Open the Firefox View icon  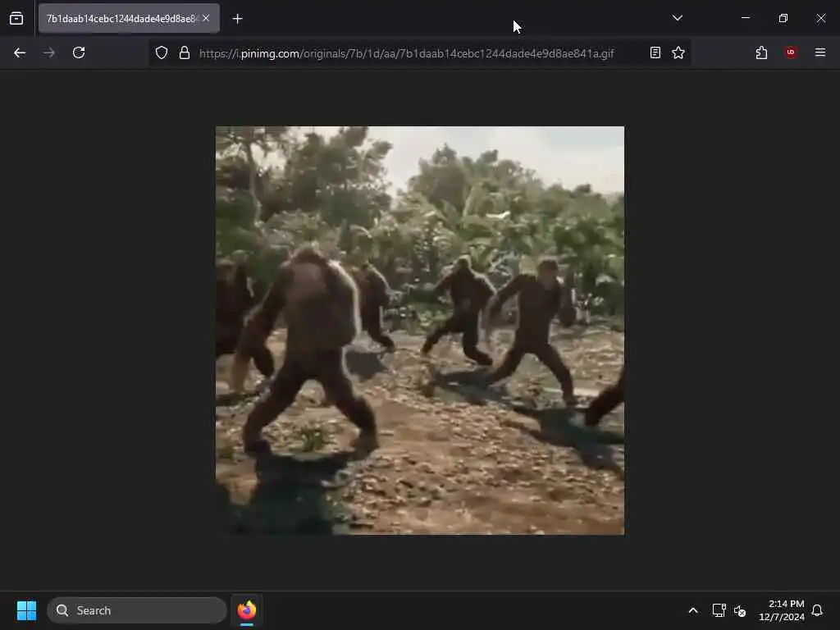[x=16, y=19]
